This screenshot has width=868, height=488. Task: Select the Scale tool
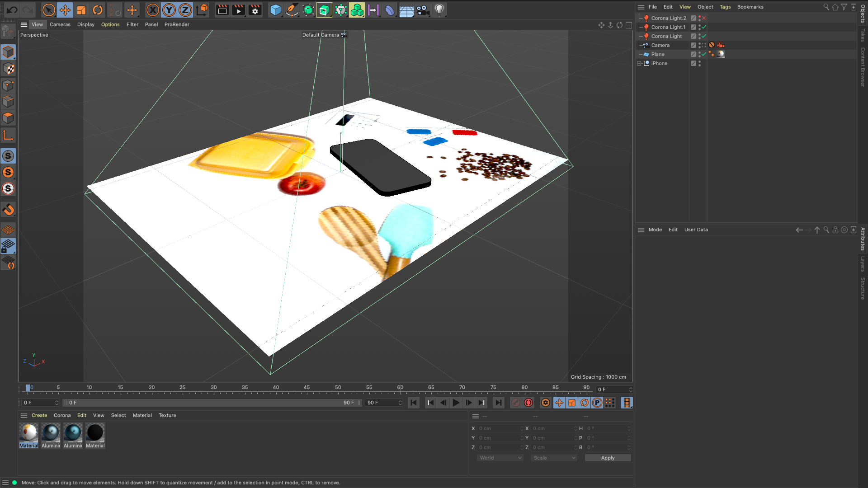pos(81,10)
